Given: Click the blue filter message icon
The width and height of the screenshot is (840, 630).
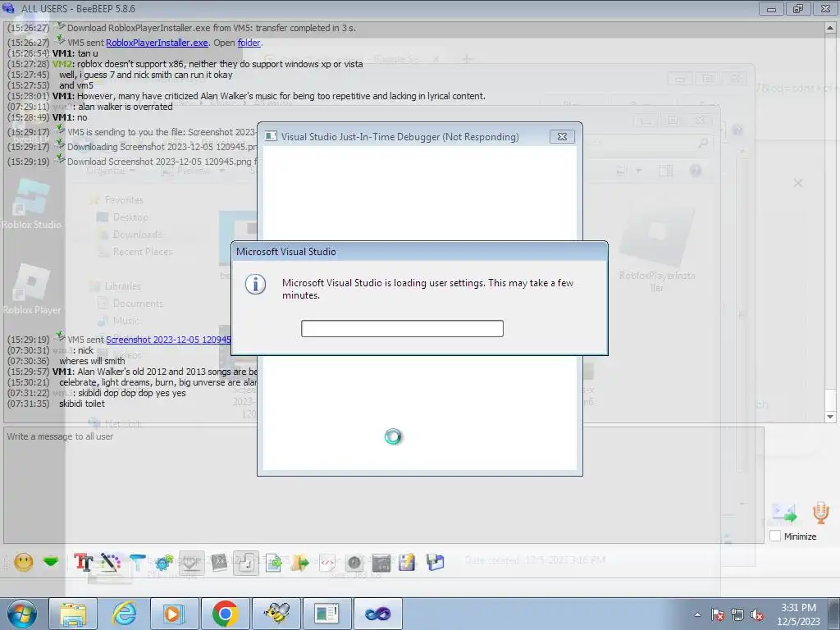Looking at the screenshot, I should pos(138,562).
